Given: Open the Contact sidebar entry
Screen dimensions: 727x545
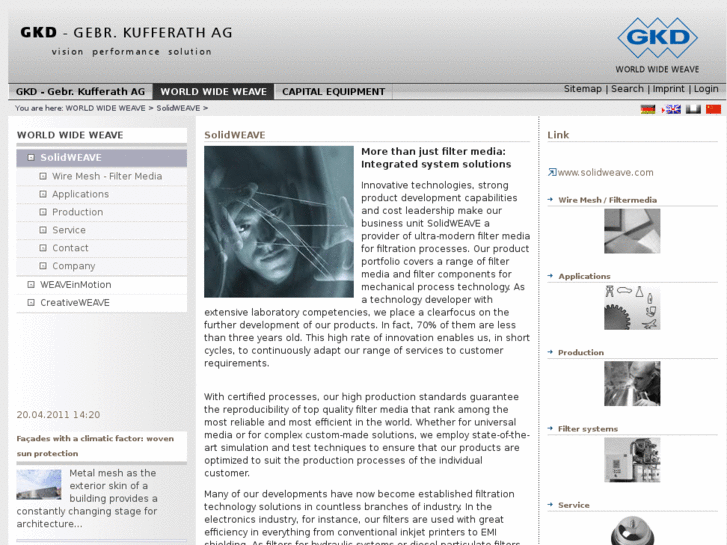Looking at the screenshot, I should pyautogui.click(x=70, y=248).
